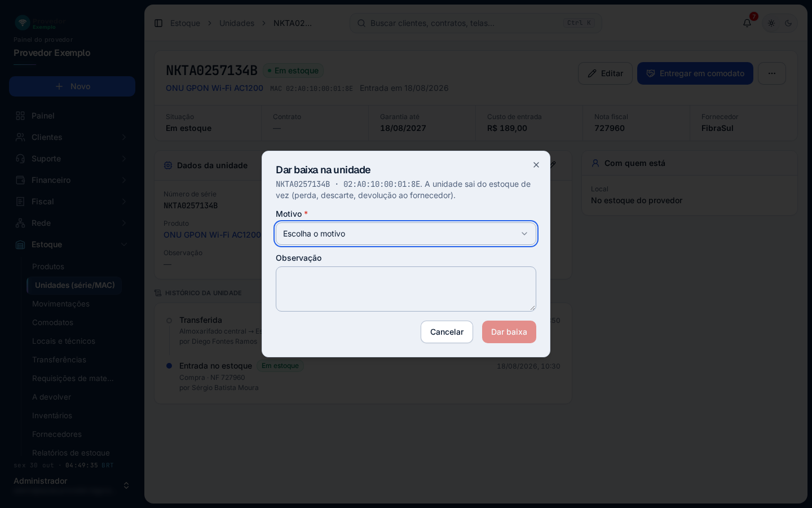The image size is (812, 508).
Task: Open the more options ellipsis button
Action: coord(772,73)
